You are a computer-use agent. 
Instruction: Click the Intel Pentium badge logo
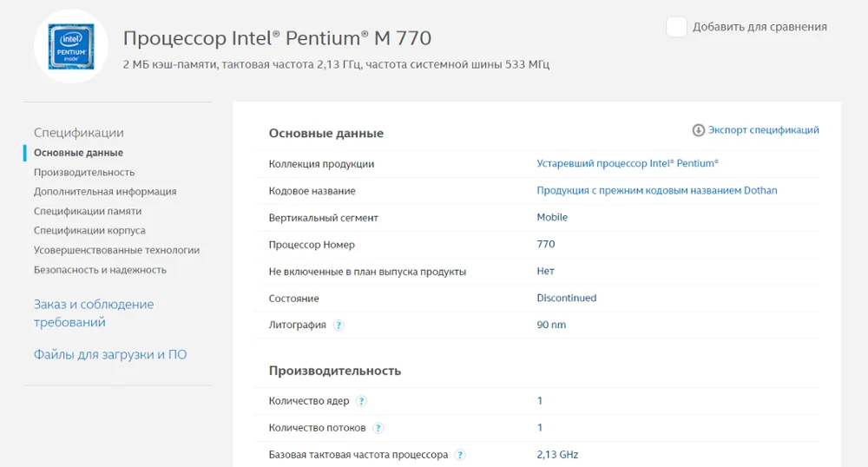(x=71, y=48)
